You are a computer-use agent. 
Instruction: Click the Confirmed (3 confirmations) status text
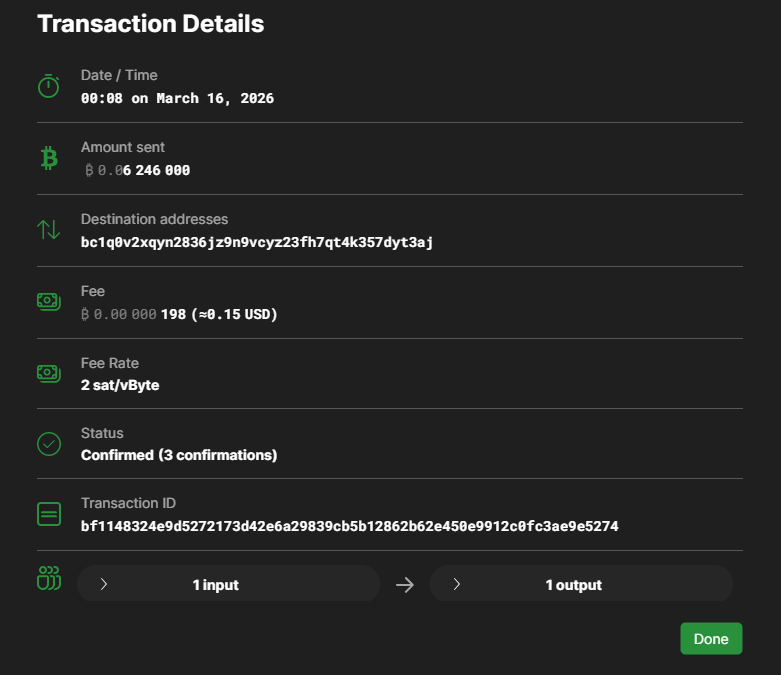(x=179, y=455)
